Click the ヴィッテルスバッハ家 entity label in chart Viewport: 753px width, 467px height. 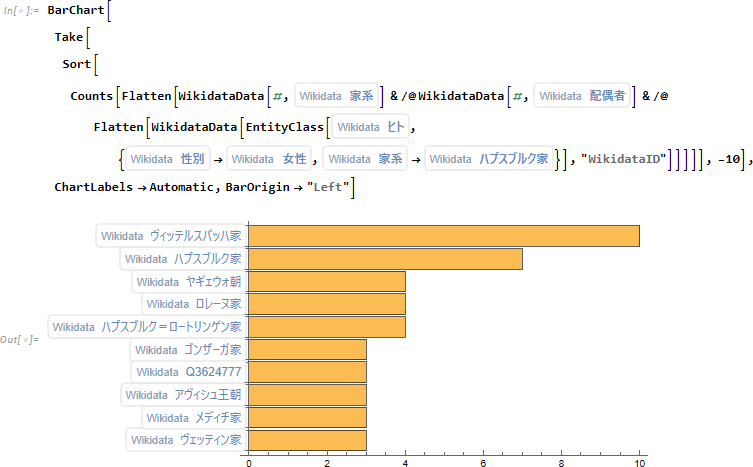170,236
